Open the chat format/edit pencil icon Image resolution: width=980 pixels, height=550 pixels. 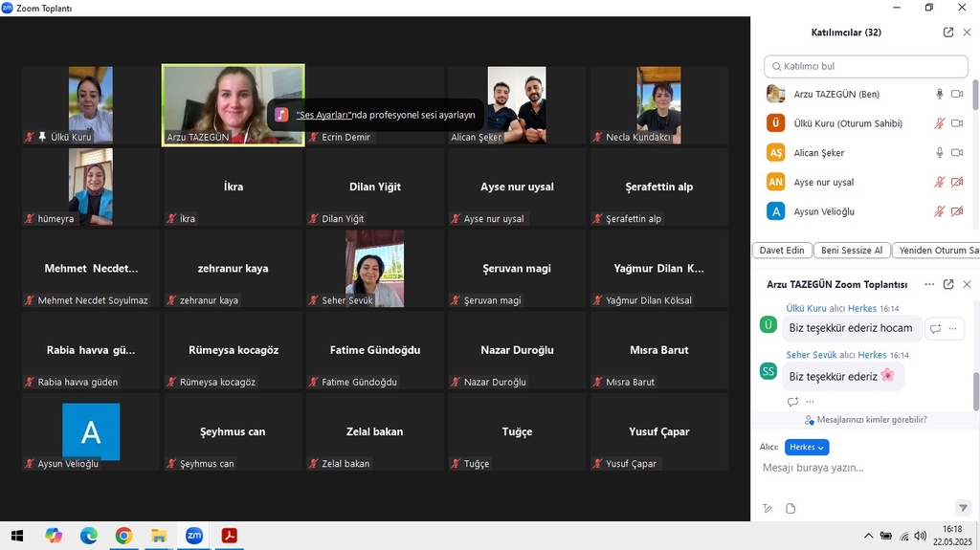(x=767, y=508)
